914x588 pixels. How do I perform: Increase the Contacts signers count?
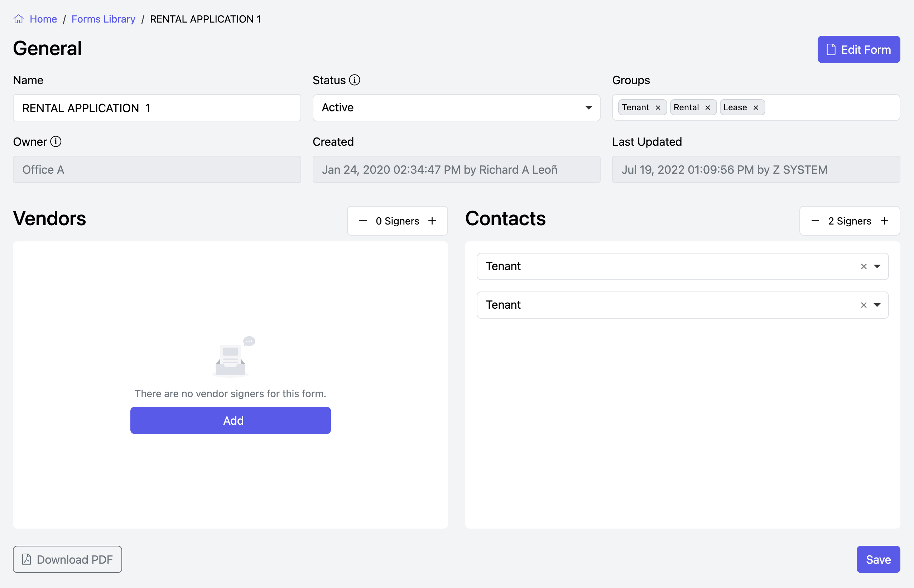pyautogui.click(x=884, y=221)
